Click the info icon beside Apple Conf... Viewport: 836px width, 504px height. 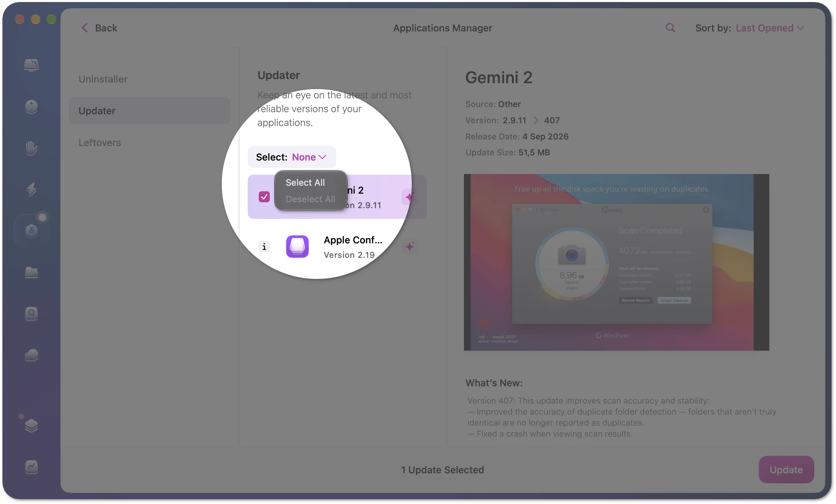pyautogui.click(x=264, y=246)
